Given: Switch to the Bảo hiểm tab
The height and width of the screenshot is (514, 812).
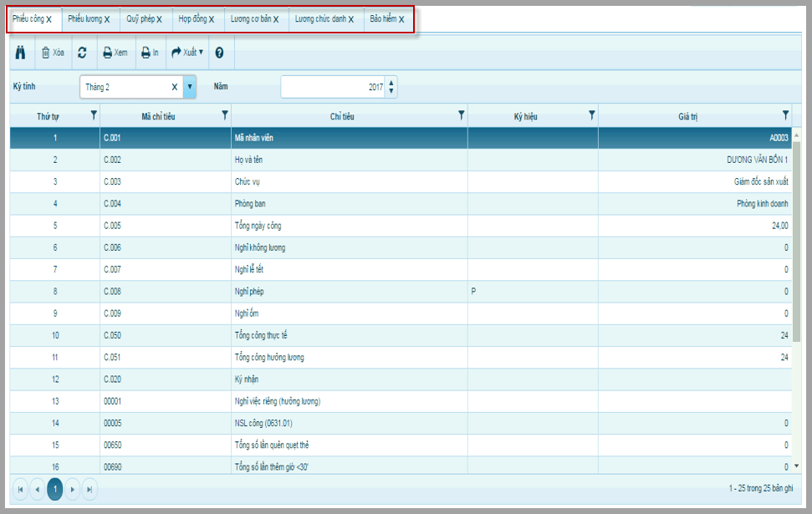Looking at the screenshot, I should pos(383,18).
